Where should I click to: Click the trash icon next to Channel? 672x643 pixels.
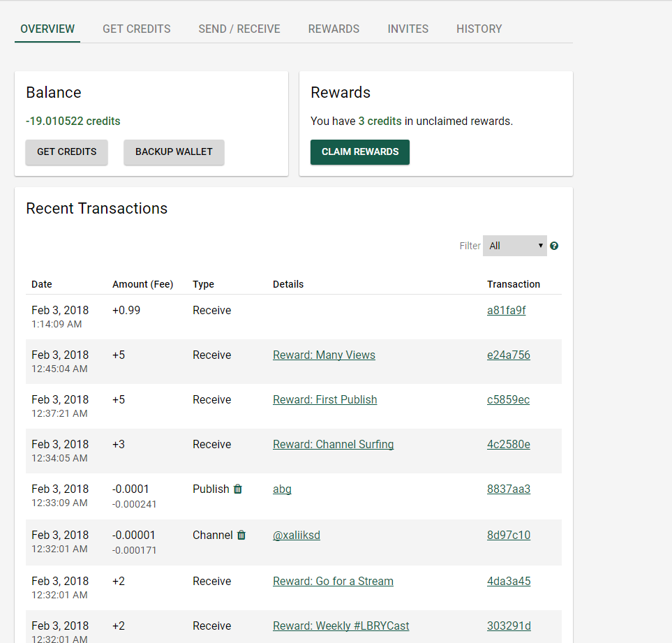[241, 535]
